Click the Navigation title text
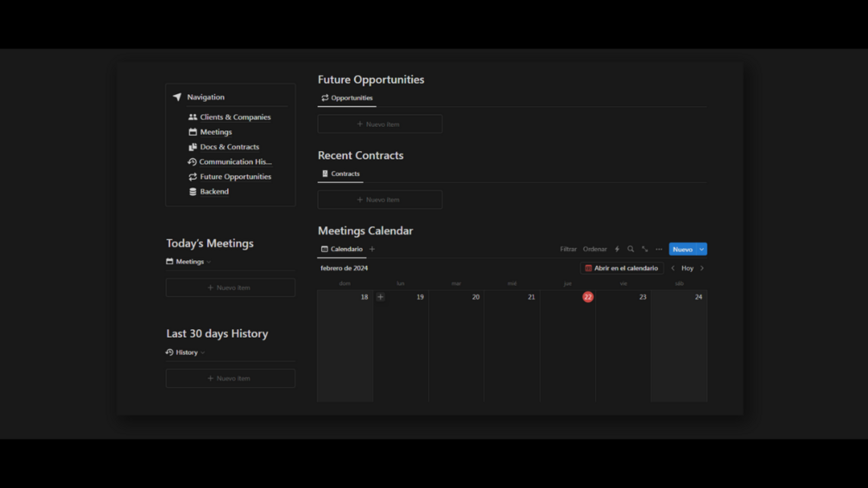This screenshot has width=868, height=488. [x=206, y=97]
